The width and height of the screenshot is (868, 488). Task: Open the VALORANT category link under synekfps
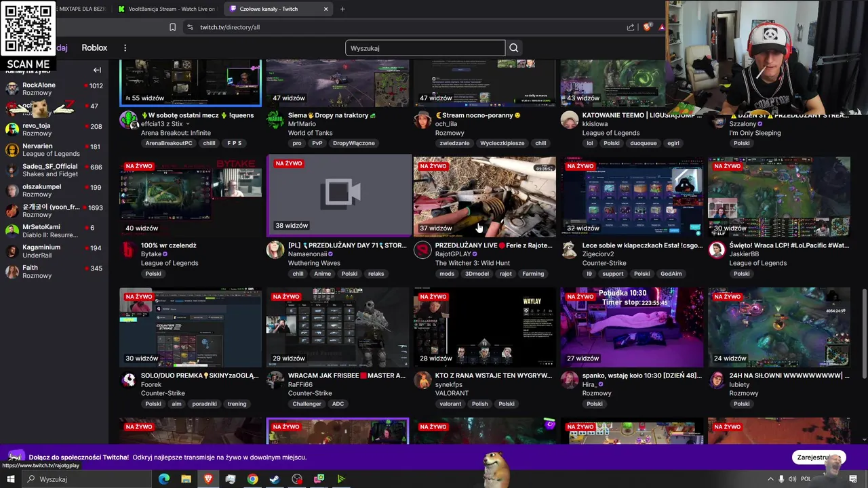click(x=452, y=393)
